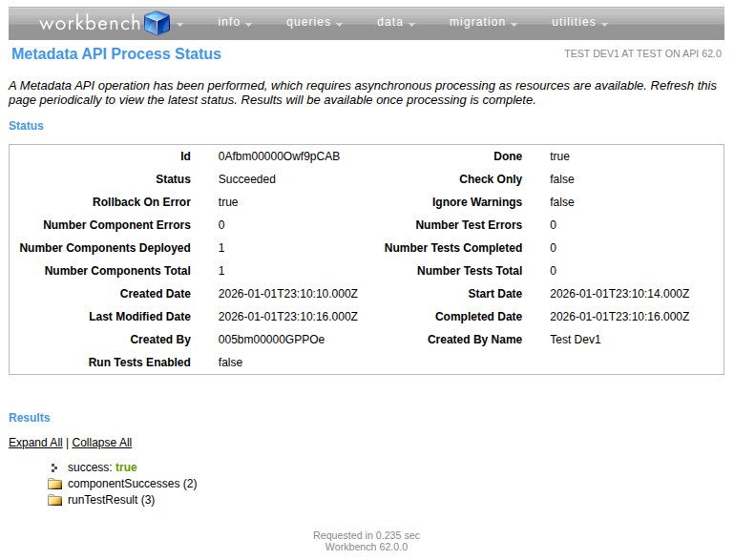Open the folder icon beside runTestResult

pyautogui.click(x=54, y=500)
